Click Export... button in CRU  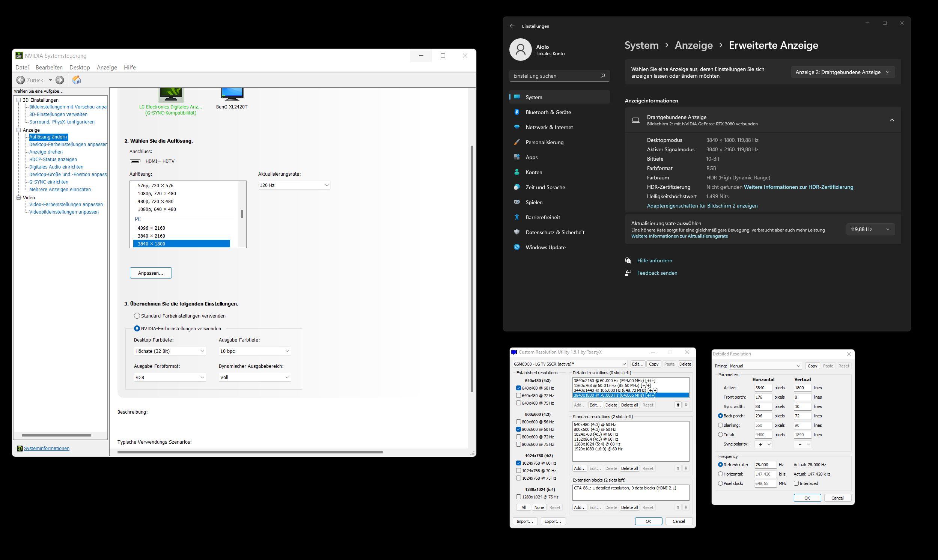click(x=553, y=521)
